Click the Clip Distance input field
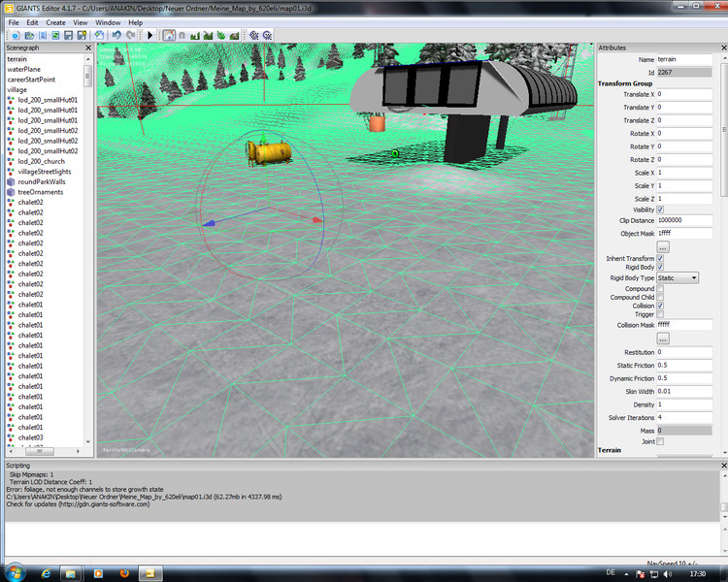728x582 pixels. coord(684,220)
